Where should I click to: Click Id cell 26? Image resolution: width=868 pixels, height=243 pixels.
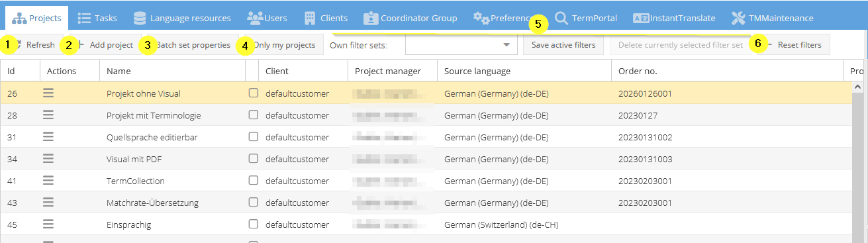tap(13, 93)
